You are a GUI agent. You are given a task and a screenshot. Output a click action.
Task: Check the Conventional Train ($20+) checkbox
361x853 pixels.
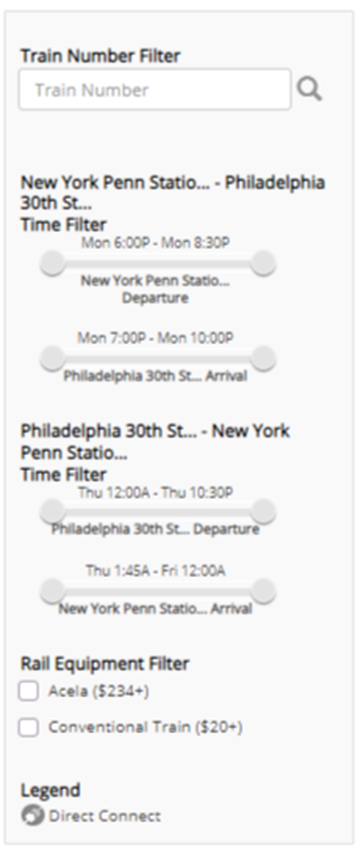click(29, 727)
